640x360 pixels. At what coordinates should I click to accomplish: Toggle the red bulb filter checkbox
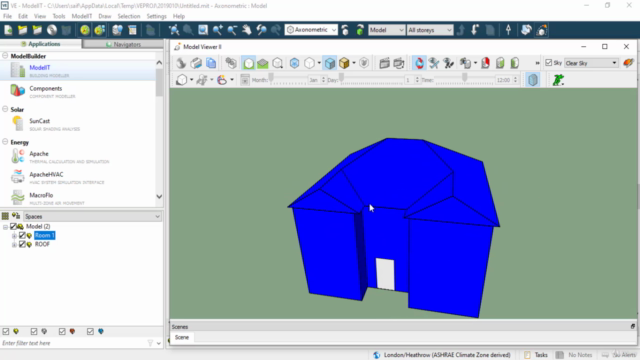point(62,331)
